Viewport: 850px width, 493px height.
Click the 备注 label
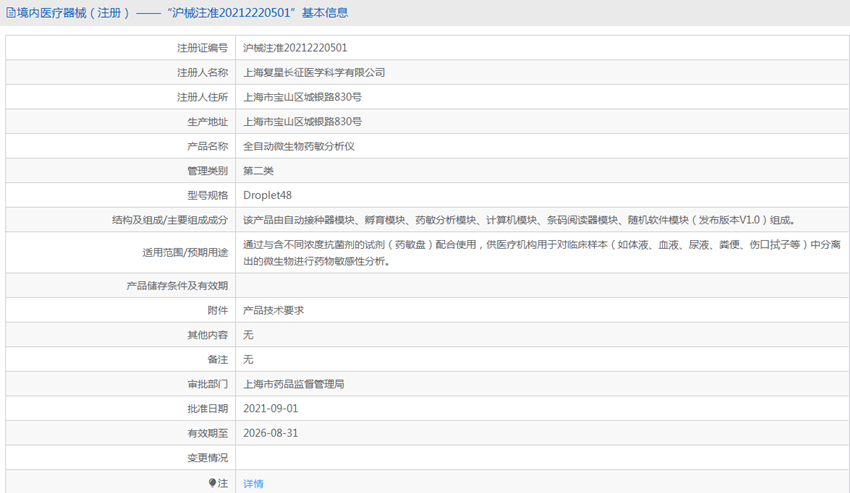pyautogui.click(x=218, y=359)
